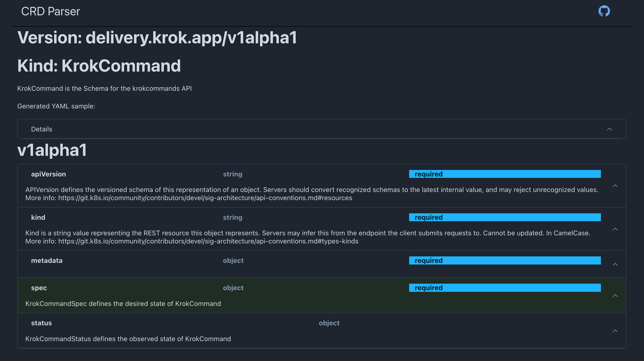
Task: Click the v1alpha1 section heading
Action: point(52,150)
